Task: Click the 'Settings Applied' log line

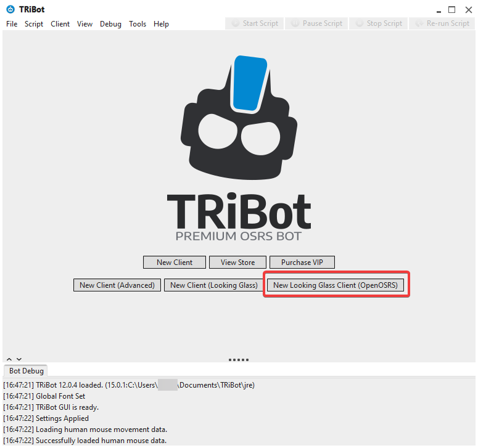Action: pyautogui.click(x=46, y=418)
